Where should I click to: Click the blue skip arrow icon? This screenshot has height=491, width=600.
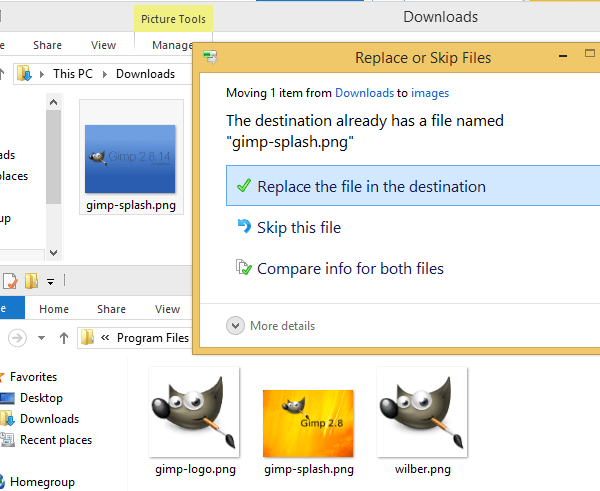click(x=244, y=227)
